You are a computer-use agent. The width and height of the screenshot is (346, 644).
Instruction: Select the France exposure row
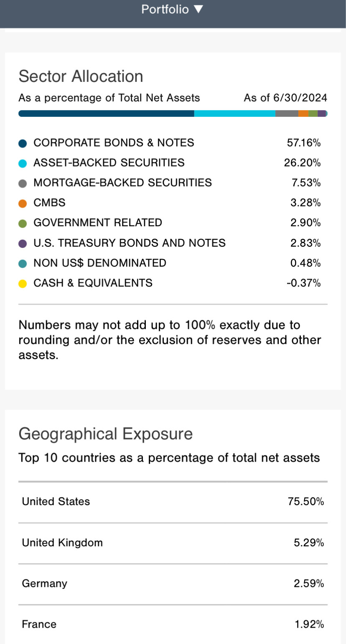pyautogui.click(x=173, y=624)
